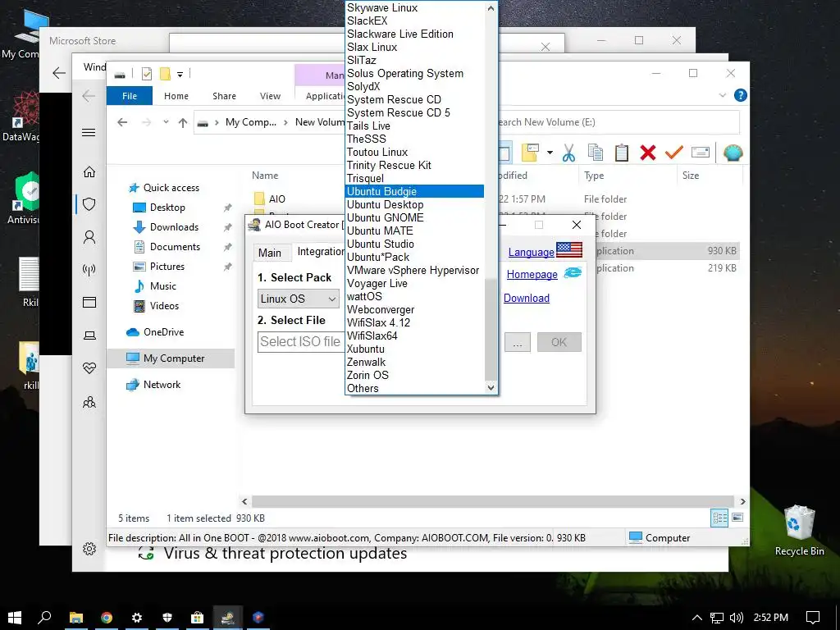Viewport: 840px width, 630px height.
Task: Open the Home ribbon tab
Action: (176, 96)
